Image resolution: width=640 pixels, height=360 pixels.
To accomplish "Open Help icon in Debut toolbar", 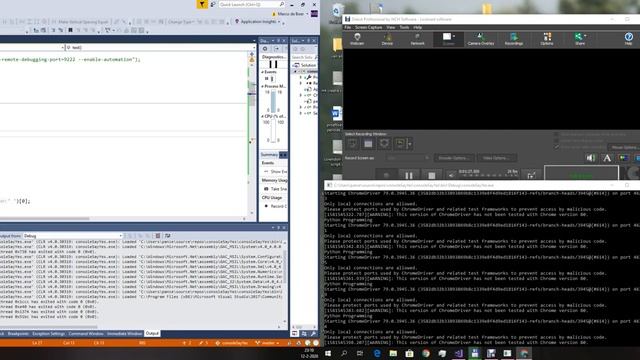I will point(629,39).
